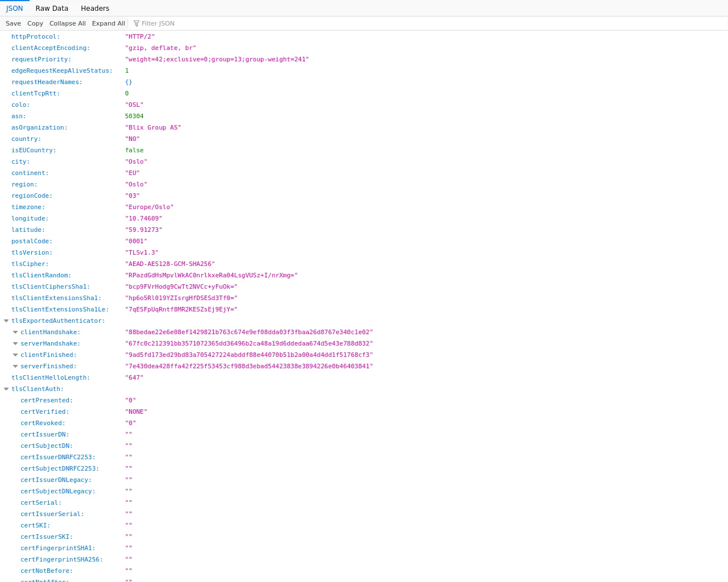Click the tlsClientRandom value string
Screen dimensions: 728x582
211,276
